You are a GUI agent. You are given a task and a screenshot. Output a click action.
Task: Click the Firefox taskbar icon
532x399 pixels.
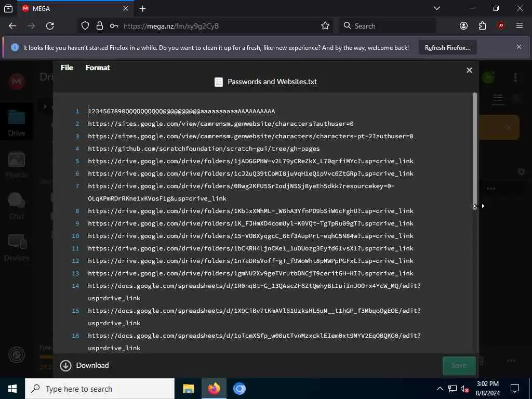(214, 389)
